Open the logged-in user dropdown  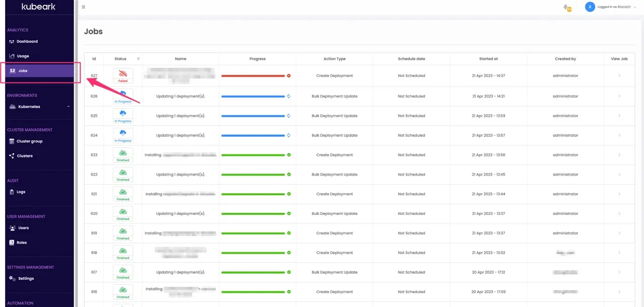(x=611, y=7)
